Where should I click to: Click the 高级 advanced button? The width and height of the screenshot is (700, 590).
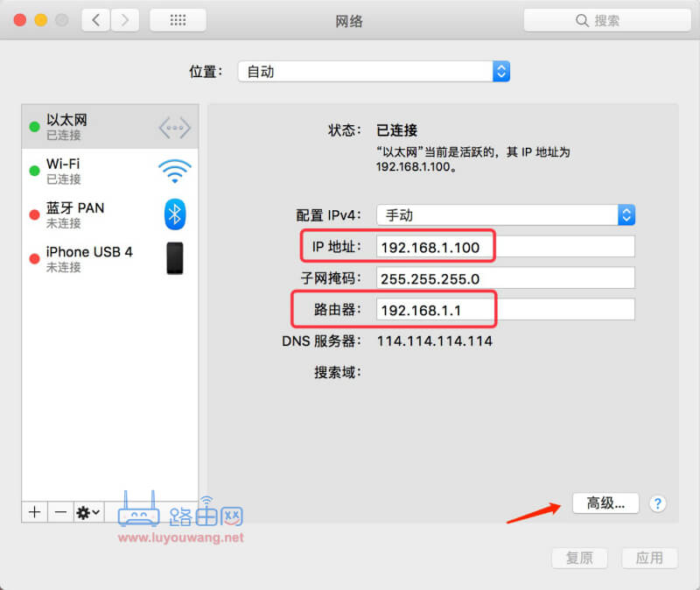coord(605,503)
